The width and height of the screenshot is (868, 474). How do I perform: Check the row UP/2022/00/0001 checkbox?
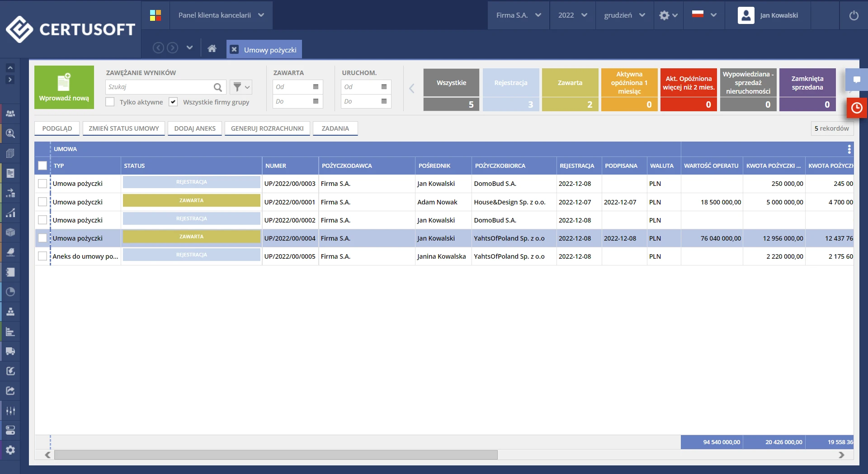coord(42,202)
